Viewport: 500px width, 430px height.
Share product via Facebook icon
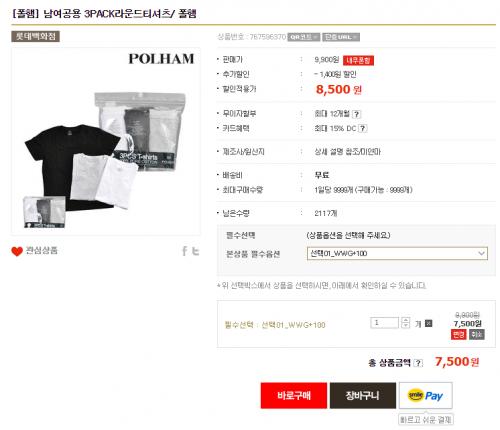[x=184, y=251]
